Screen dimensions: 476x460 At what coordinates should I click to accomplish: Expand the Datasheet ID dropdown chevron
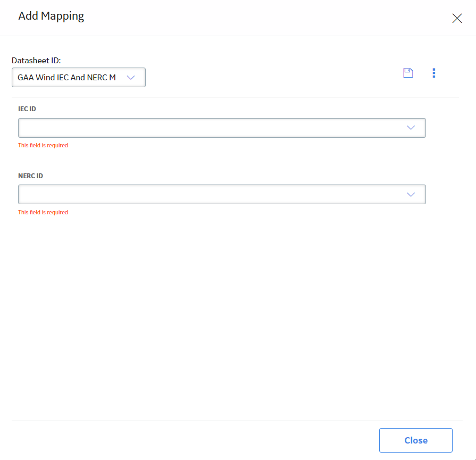[131, 78]
